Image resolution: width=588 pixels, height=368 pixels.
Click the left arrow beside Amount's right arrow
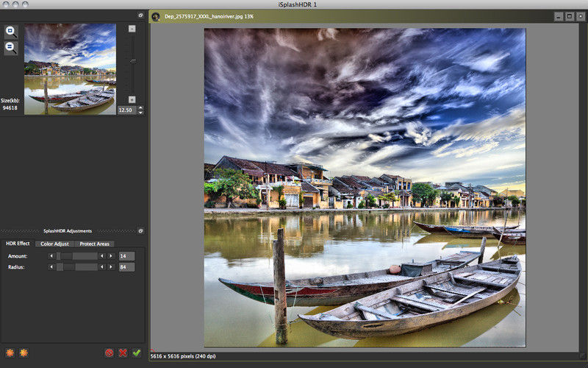102,256
